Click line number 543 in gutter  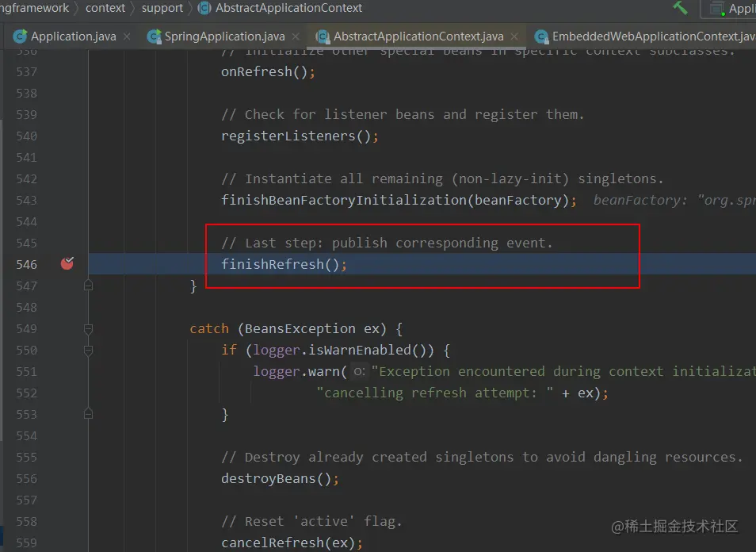[26, 200]
